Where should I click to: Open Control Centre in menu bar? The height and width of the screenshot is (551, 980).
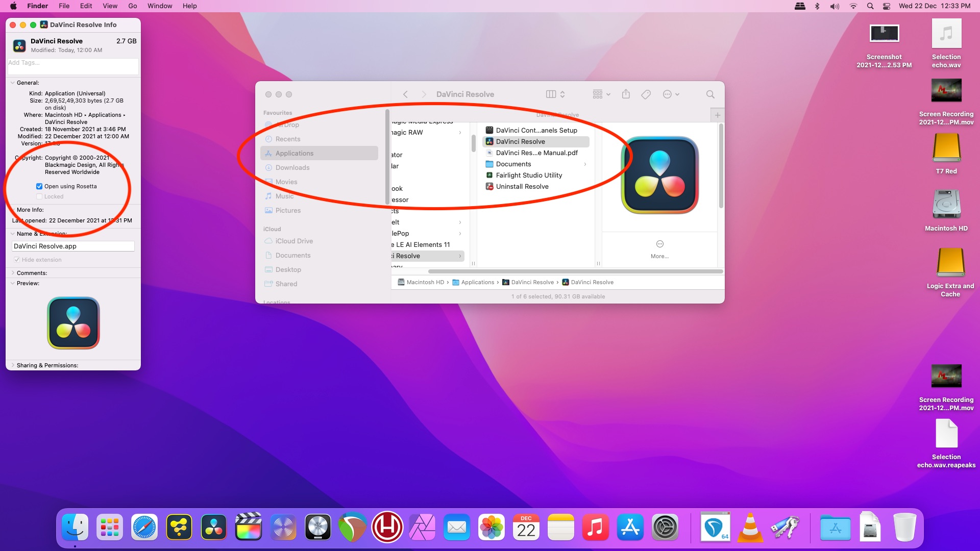[x=887, y=6]
